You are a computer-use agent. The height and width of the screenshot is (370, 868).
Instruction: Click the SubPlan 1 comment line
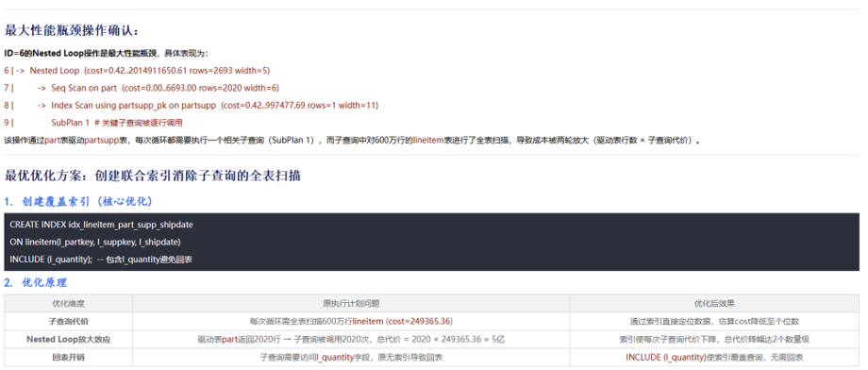93,122
